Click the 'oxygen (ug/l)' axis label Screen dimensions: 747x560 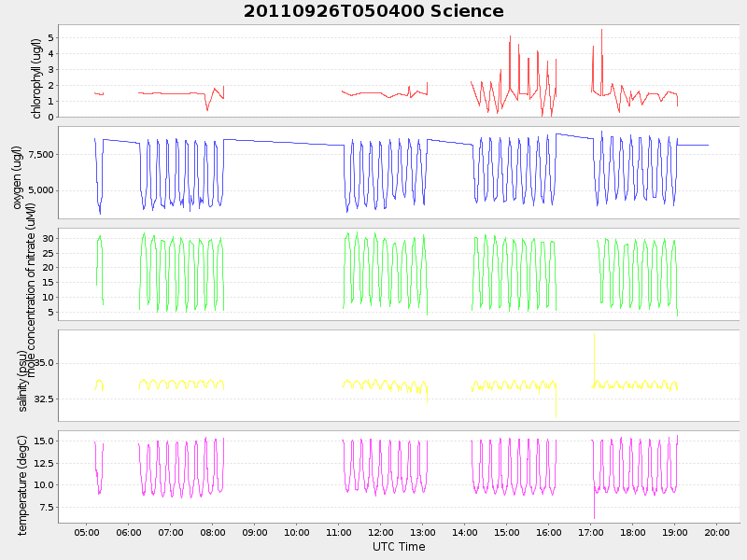point(17,177)
